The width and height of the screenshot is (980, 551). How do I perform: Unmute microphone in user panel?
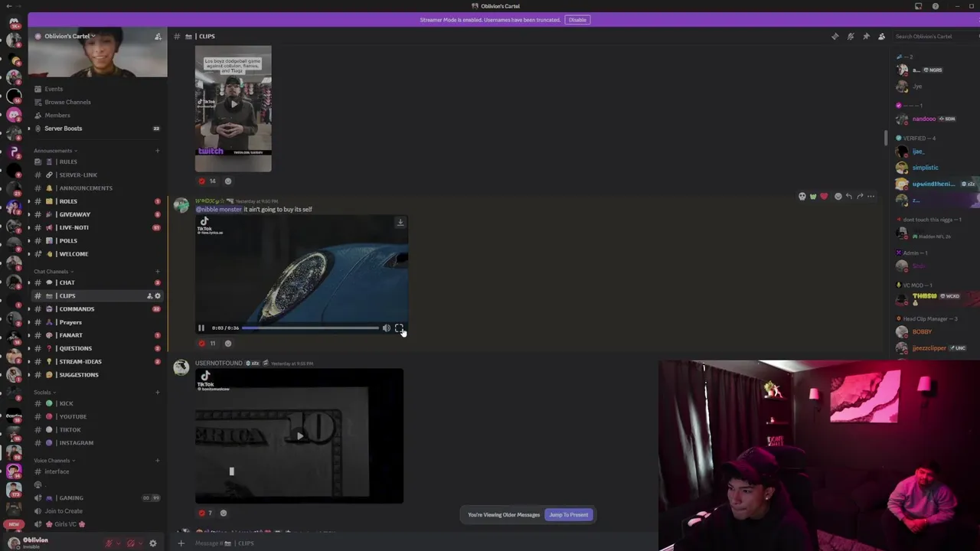click(109, 543)
